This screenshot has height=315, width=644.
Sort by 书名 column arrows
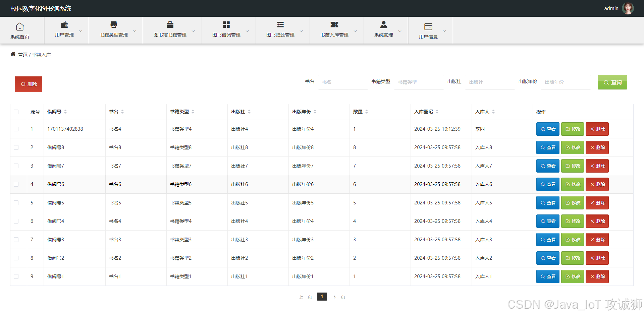coord(122,112)
